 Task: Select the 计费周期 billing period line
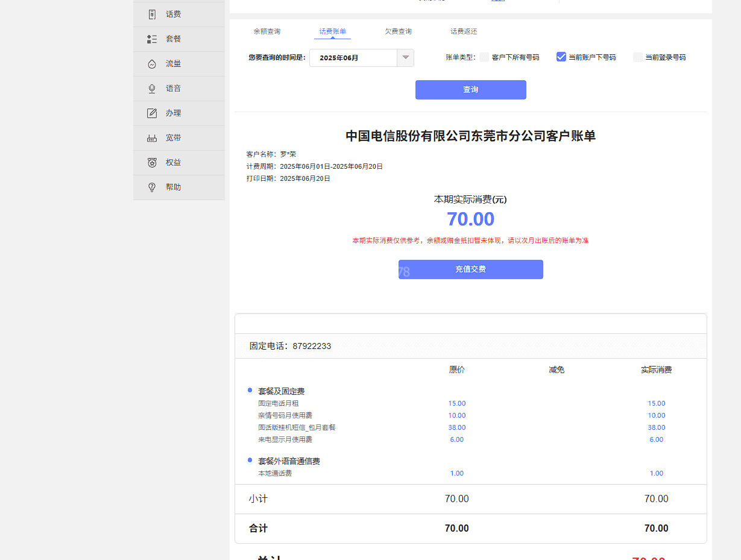click(315, 166)
